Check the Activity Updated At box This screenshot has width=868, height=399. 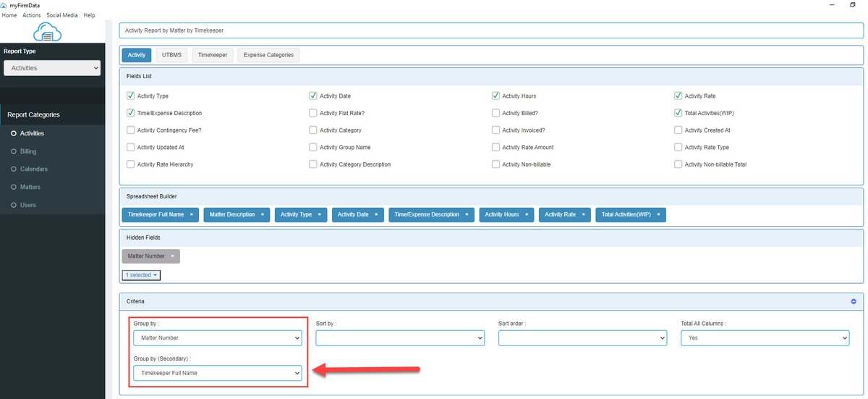(x=131, y=147)
